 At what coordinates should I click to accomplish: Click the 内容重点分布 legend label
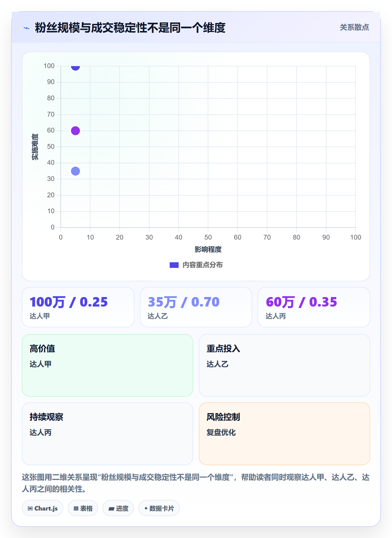pyautogui.click(x=202, y=265)
